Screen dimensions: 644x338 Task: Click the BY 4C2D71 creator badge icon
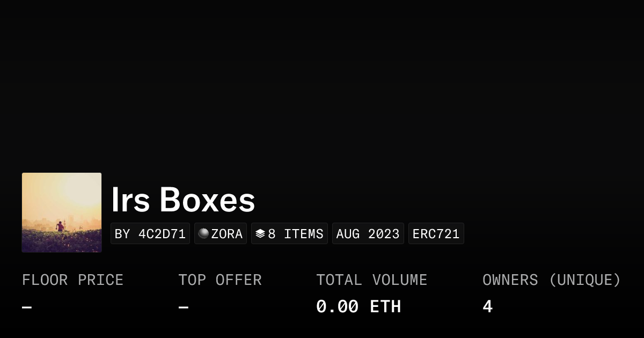coord(150,233)
